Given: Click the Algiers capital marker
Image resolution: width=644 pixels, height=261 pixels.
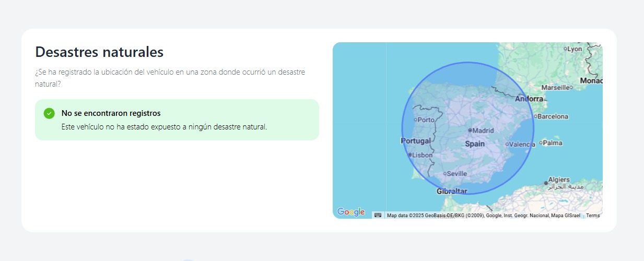Looking at the screenshot, I should [x=546, y=183].
